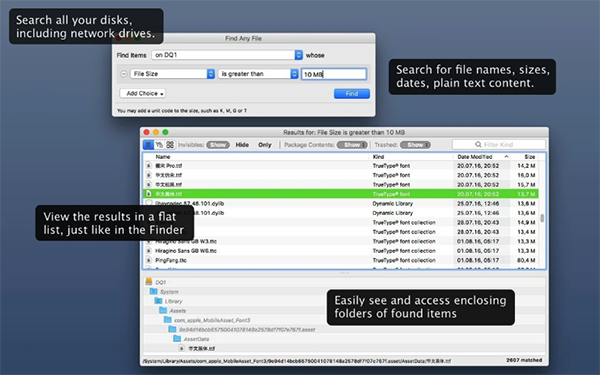This screenshot has height=375, width=600.
Task: Open the File Size criterion dropdown
Action: [x=172, y=74]
